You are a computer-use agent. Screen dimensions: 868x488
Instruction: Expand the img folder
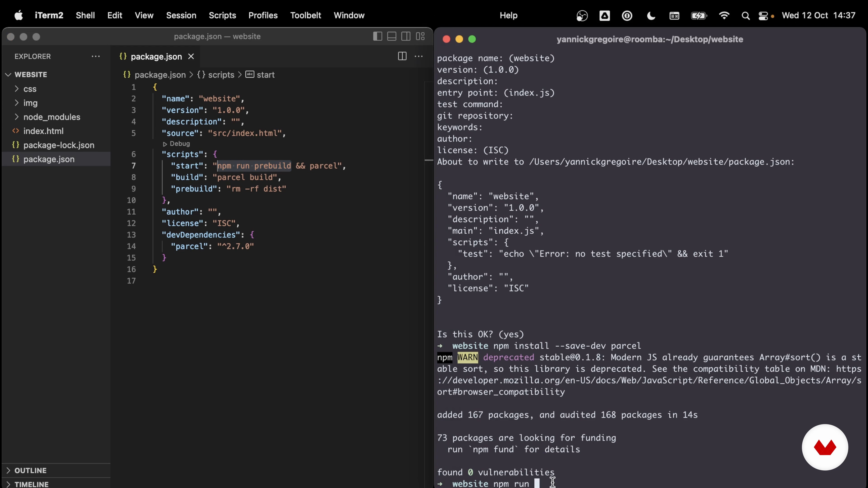30,103
